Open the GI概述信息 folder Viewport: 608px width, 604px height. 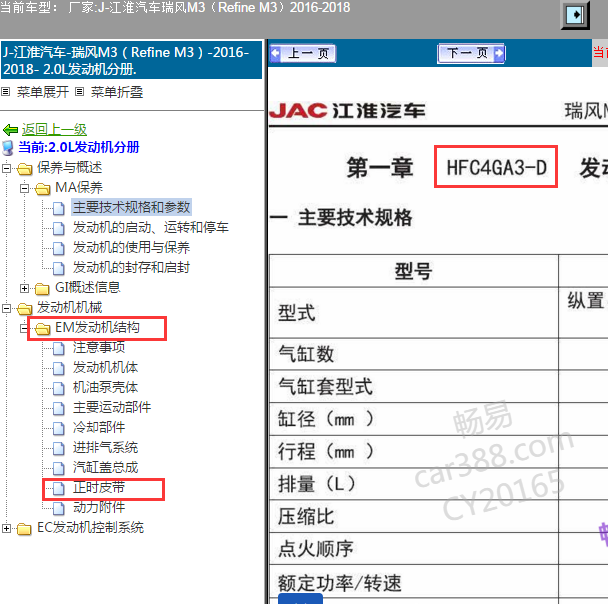(x=88, y=287)
